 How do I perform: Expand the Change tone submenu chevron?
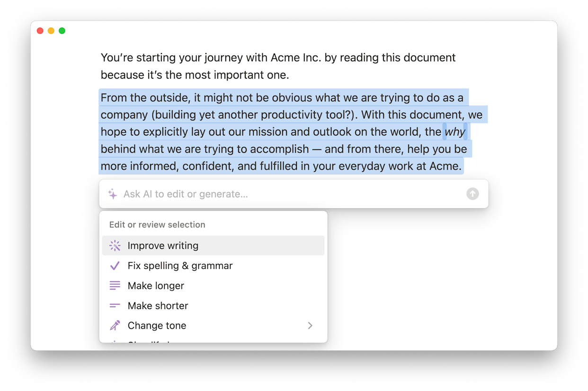click(x=310, y=326)
